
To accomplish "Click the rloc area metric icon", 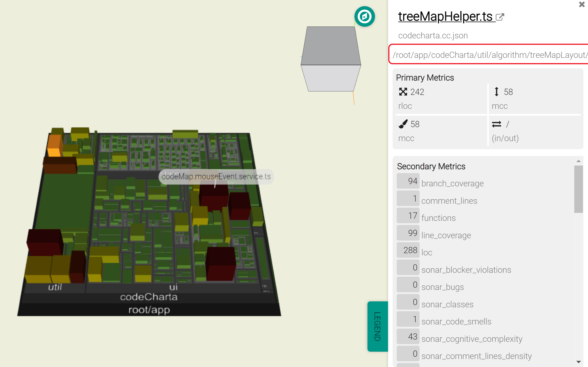I will tap(403, 92).
